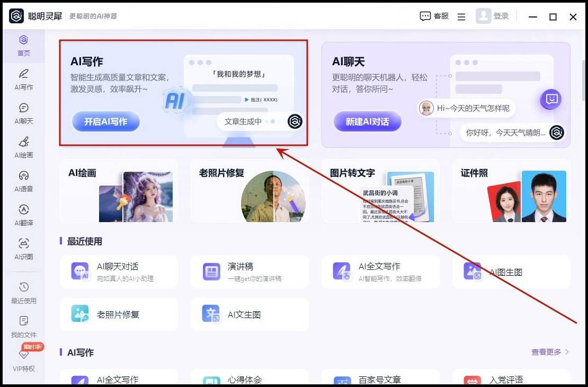Open the 图片转文字 feature card
Image resolution: width=588 pixels, height=387 pixels.
coord(380,191)
